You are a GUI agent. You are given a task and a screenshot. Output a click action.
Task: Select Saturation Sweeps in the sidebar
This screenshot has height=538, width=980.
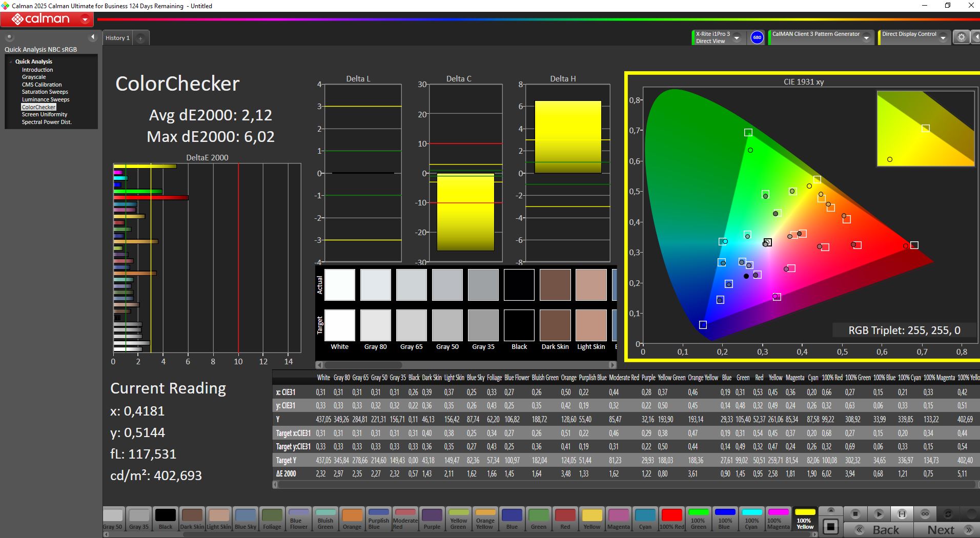pos(45,92)
